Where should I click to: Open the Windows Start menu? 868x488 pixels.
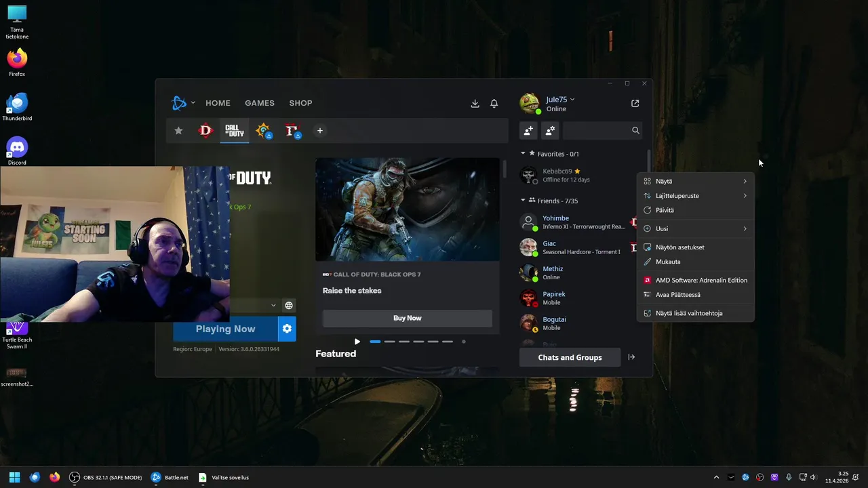point(14,477)
